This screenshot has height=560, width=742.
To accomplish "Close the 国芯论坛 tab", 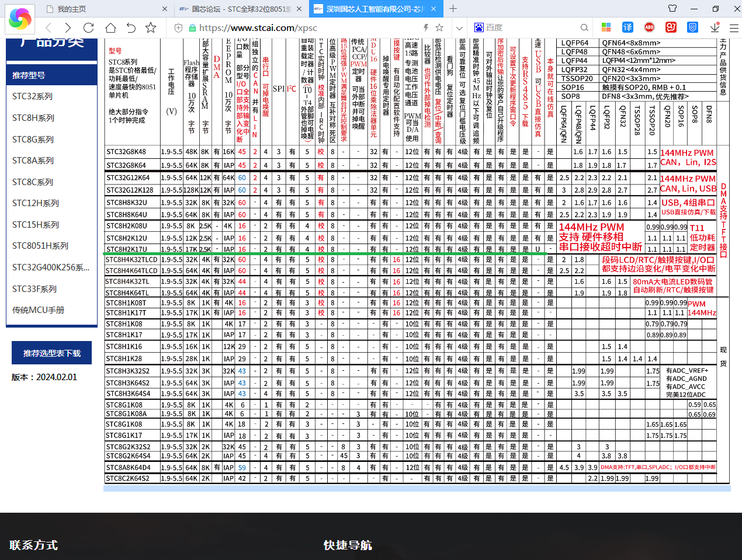I will [299, 9].
